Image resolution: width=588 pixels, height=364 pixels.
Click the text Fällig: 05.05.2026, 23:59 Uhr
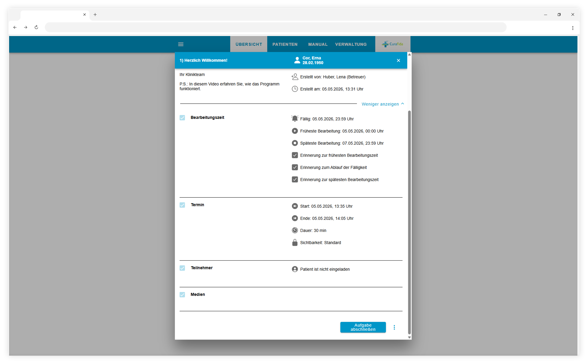coord(327,119)
